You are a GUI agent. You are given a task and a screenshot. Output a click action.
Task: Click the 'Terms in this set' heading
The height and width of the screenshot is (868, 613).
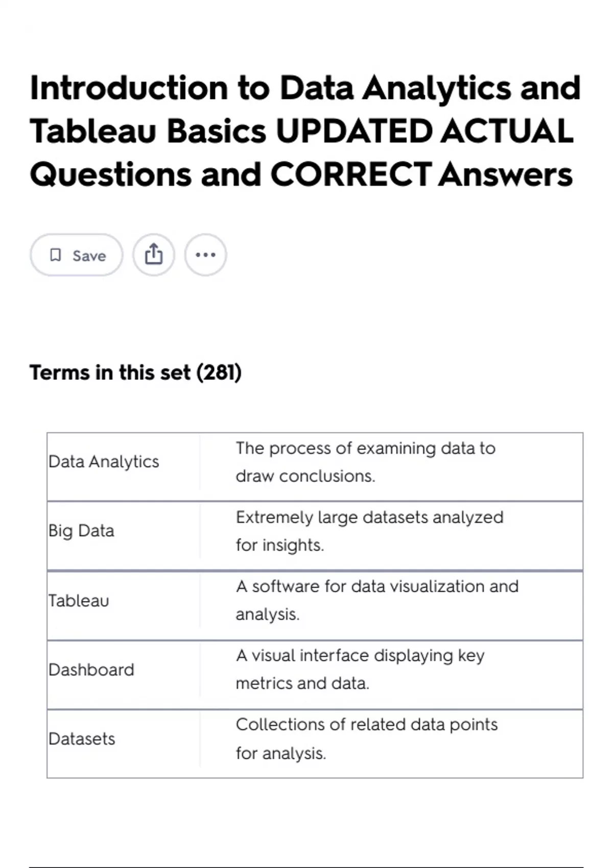(x=135, y=372)
